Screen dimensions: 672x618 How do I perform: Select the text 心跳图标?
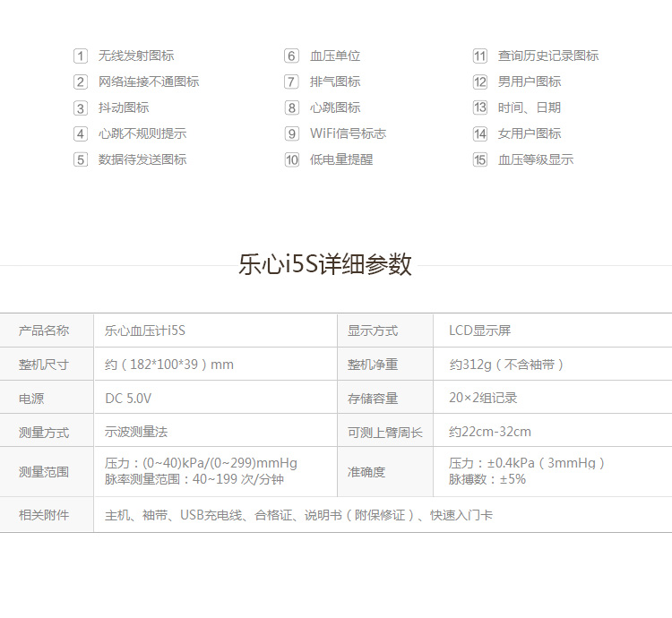tap(335, 107)
